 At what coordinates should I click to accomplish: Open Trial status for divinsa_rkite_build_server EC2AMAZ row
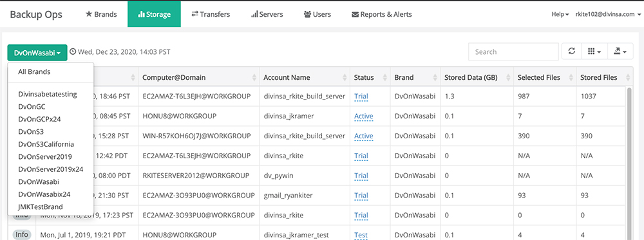(x=361, y=97)
